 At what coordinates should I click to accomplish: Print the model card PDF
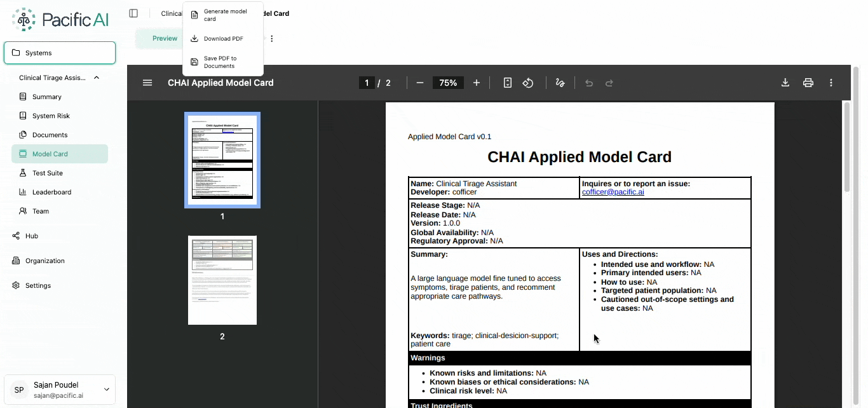(808, 83)
